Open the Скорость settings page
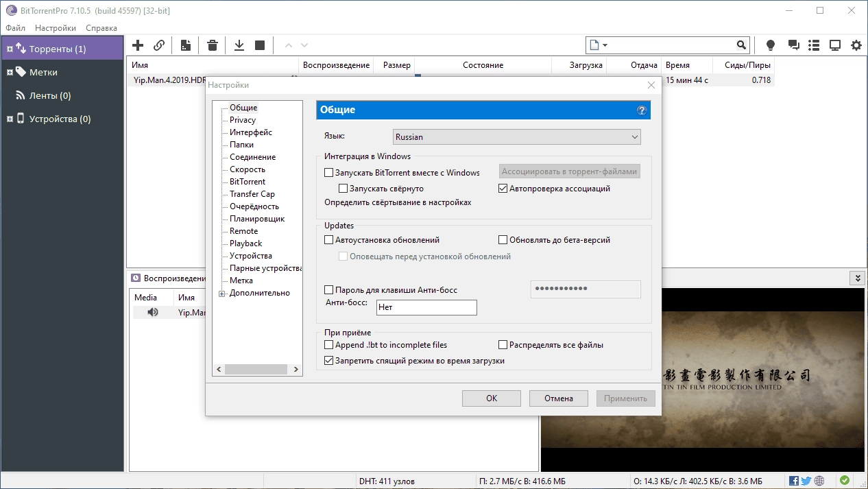Screen dimensions: 868x489 (248, 169)
